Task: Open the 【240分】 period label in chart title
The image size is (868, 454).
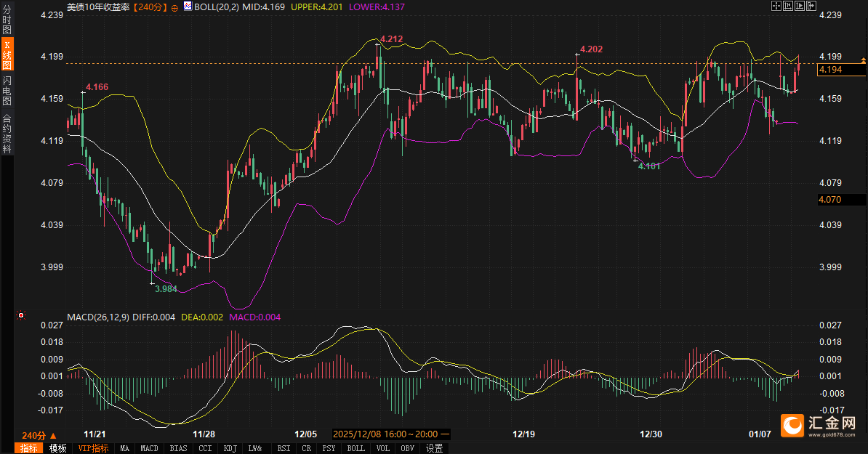Action: 150,6
